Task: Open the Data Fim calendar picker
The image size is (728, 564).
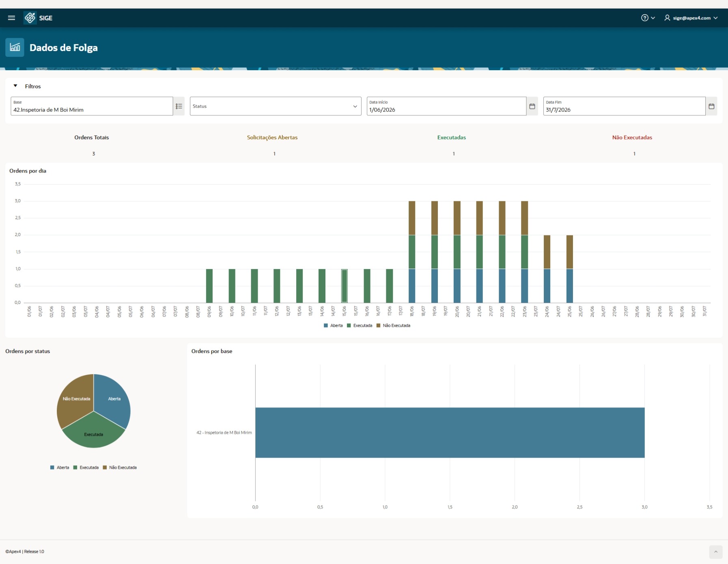Action: pos(711,106)
